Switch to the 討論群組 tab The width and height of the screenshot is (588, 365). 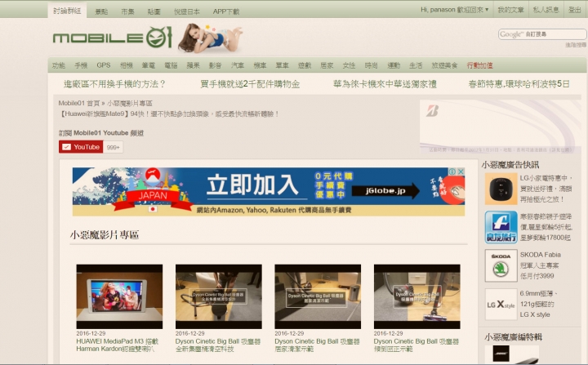[67, 11]
